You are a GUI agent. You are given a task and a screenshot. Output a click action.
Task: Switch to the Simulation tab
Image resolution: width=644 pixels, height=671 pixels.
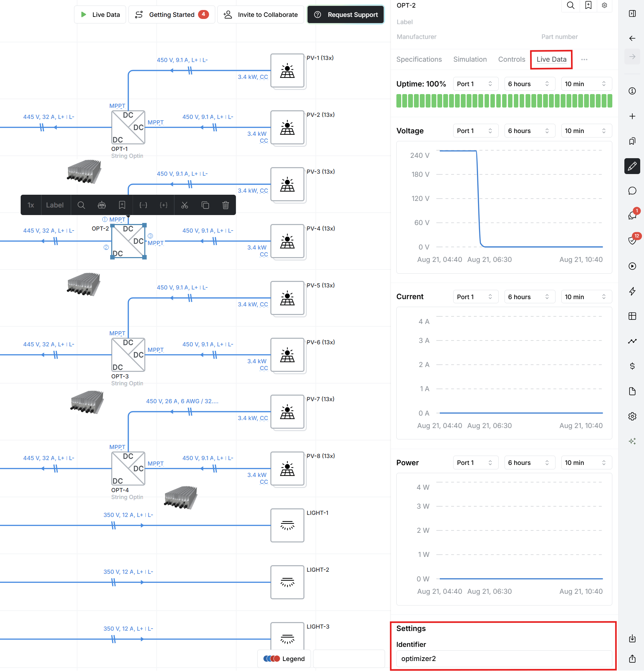pos(470,59)
